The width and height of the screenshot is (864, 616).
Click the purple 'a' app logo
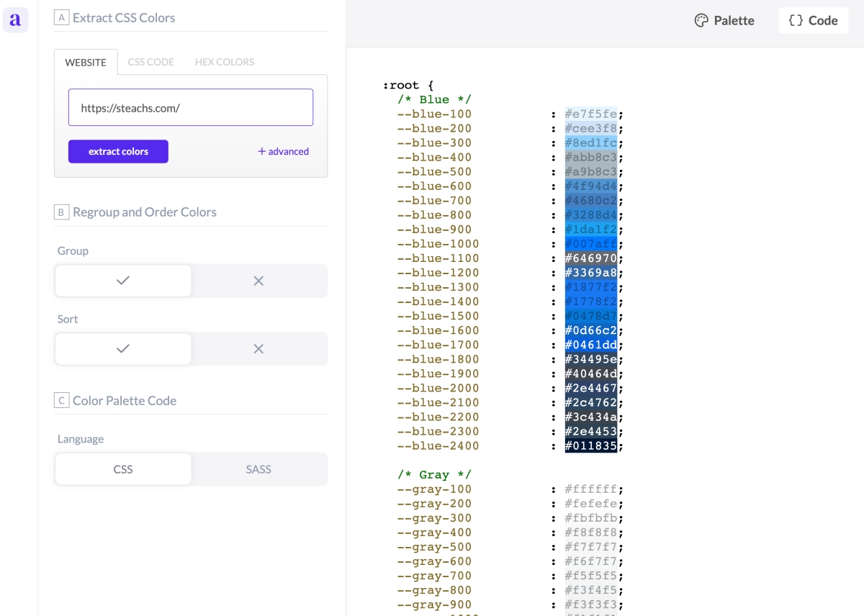pos(15,20)
